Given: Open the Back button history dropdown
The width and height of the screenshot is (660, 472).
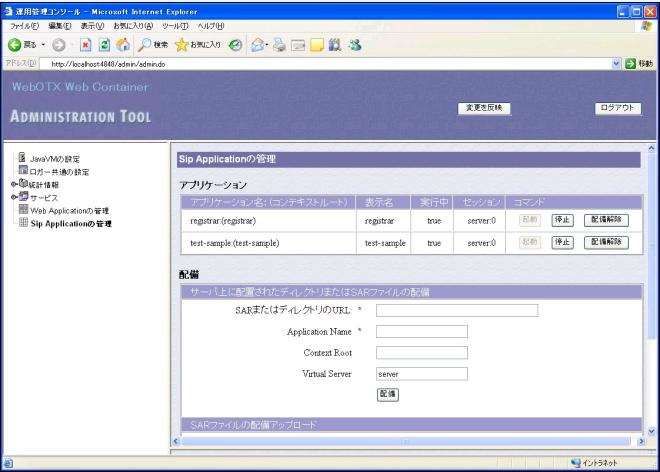Looking at the screenshot, I should (43, 45).
